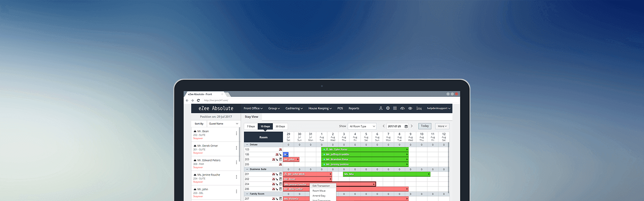This screenshot has width=644, height=201.
Task: Open the grid layout icon in header
Action: [395, 108]
